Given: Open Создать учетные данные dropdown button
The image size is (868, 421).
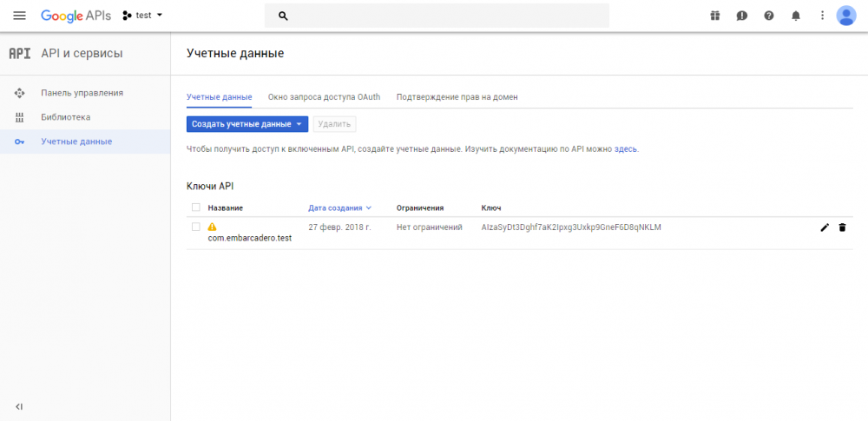Looking at the screenshot, I should point(247,124).
